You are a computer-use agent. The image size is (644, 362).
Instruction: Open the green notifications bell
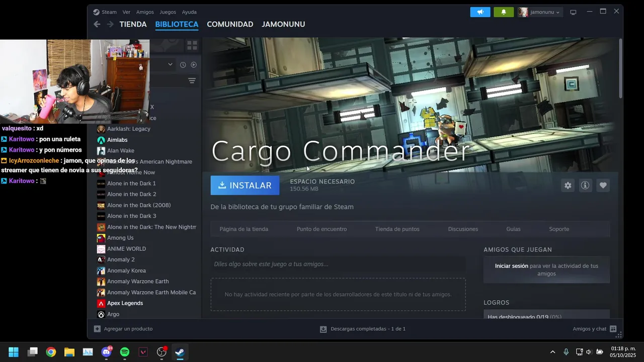tap(504, 12)
